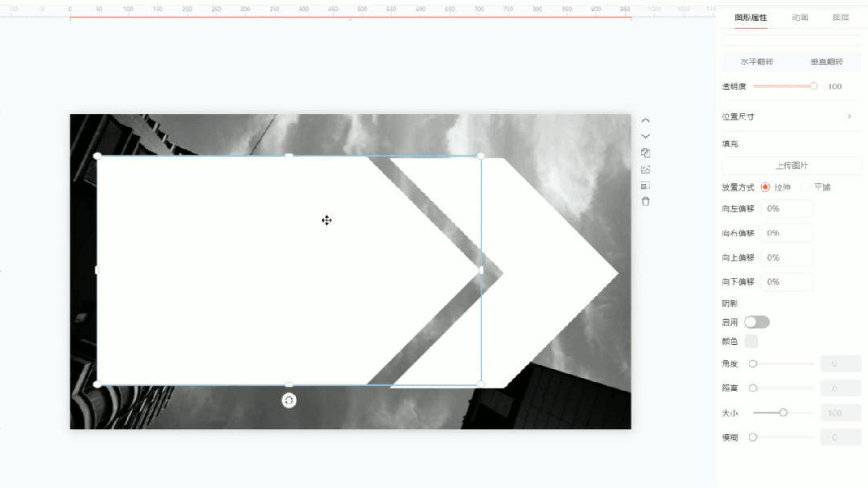868x488 pixels.
Task: Pick the shadow 颜色 swatch
Action: pos(751,342)
